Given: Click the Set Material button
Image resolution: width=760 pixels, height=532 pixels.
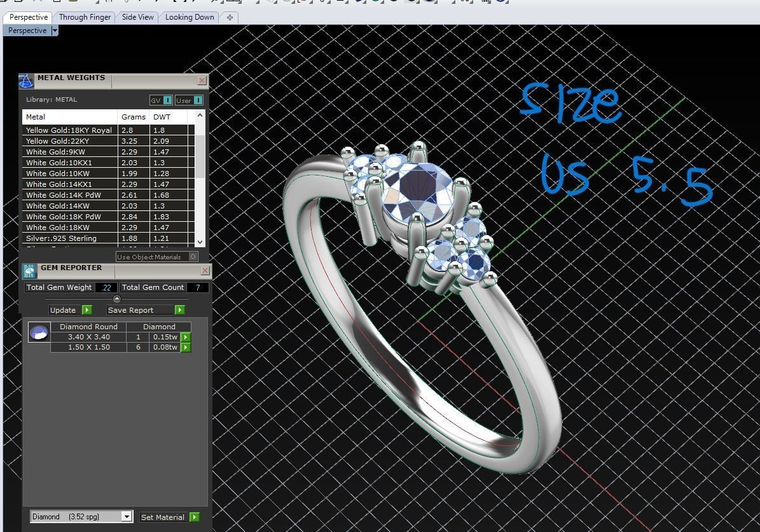Looking at the screenshot, I should (163, 517).
